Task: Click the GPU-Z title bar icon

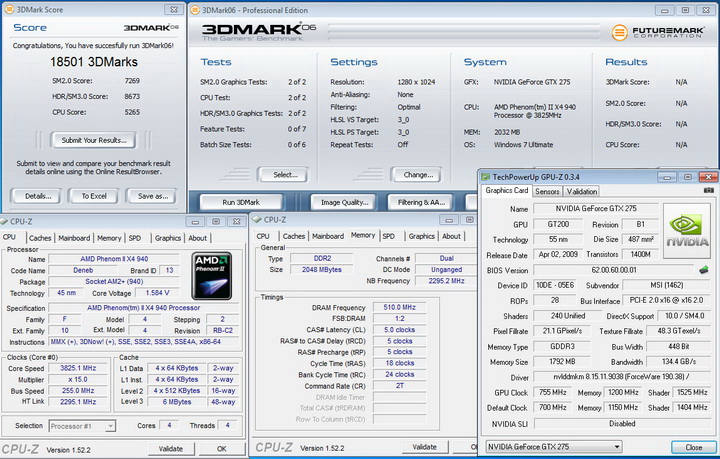Action: [x=487, y=175]
